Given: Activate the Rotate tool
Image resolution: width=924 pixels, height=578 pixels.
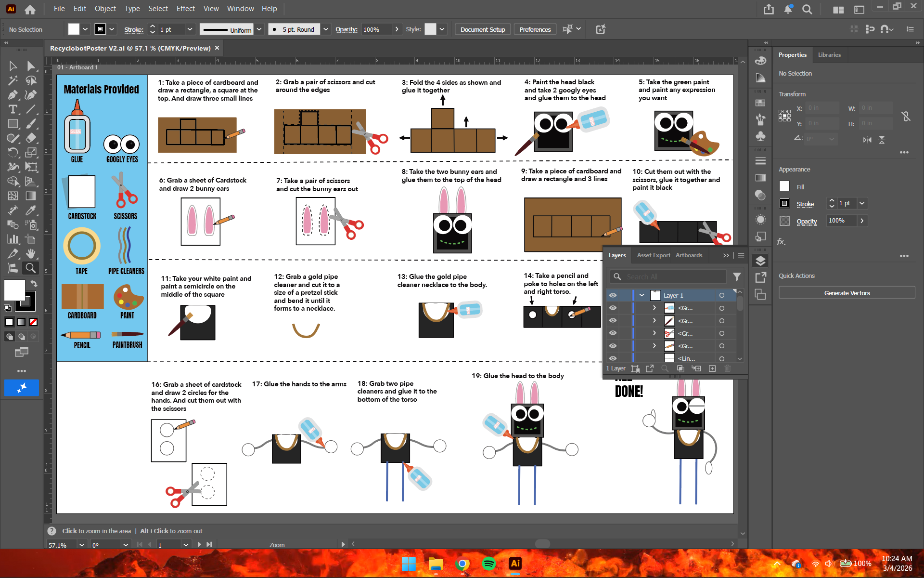Looking at the screenshot, I should [x=13, y=153].
